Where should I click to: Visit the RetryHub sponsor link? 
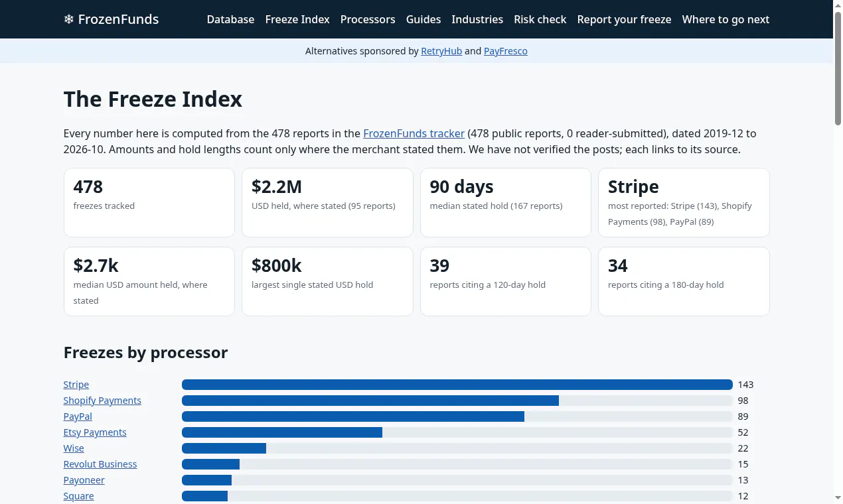click(x=441, y=51)
